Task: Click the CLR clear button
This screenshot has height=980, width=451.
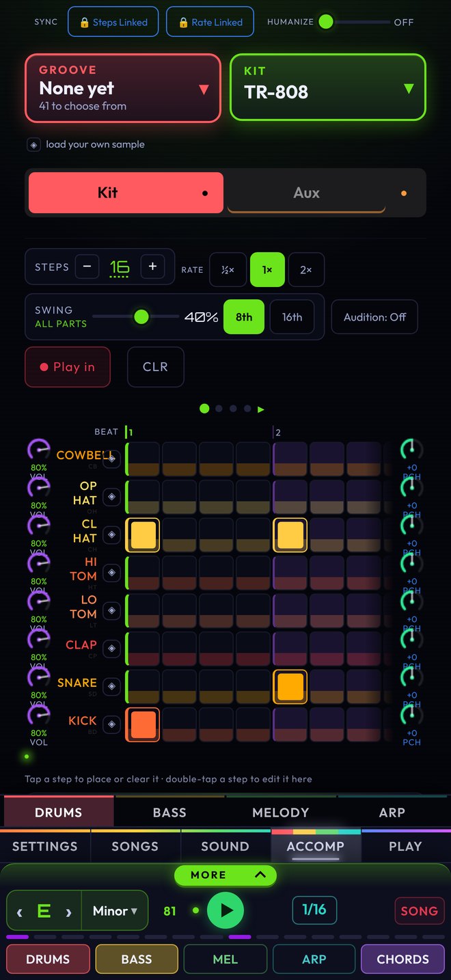Action: pyautogui.click(x=156, y=367)
